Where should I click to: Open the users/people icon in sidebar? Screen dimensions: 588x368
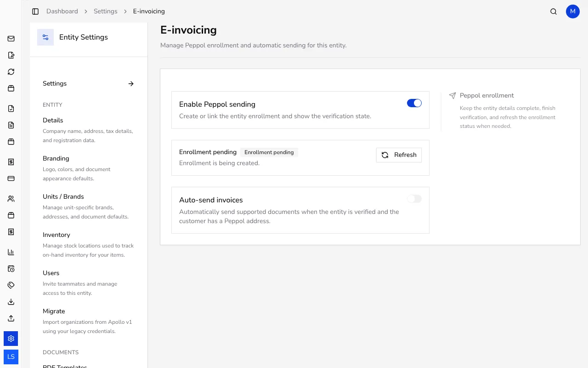11,199
